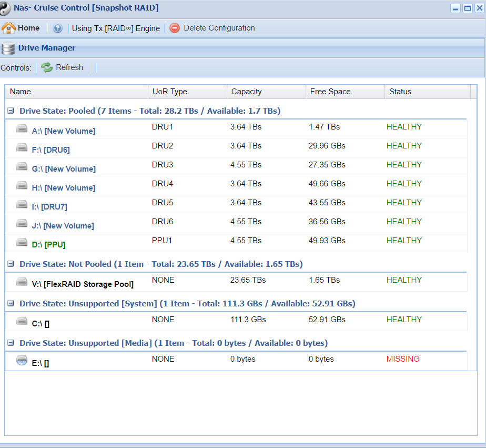This screenshot has height=448, width=486.
Task: Select F:\ [DRU6] drive name
Action: pos(51,150)
